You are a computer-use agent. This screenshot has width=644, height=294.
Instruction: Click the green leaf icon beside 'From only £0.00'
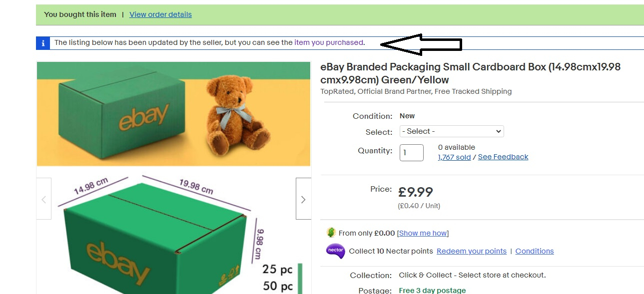pos(331,233)
